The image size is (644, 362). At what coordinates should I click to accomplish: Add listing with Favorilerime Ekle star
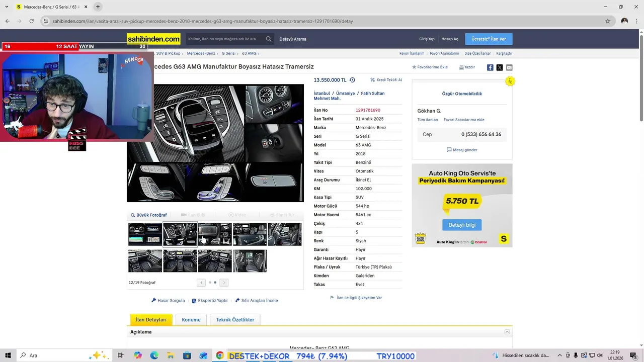[x=430, y=67]
